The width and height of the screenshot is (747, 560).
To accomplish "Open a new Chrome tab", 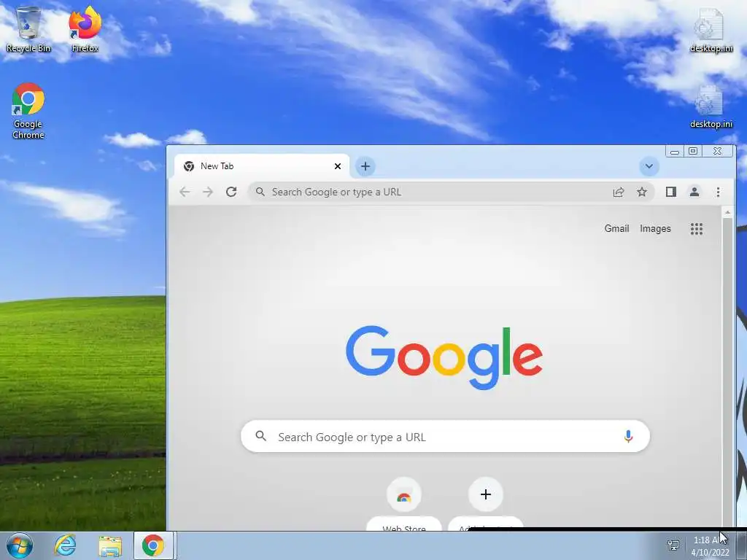I will 365,166.
